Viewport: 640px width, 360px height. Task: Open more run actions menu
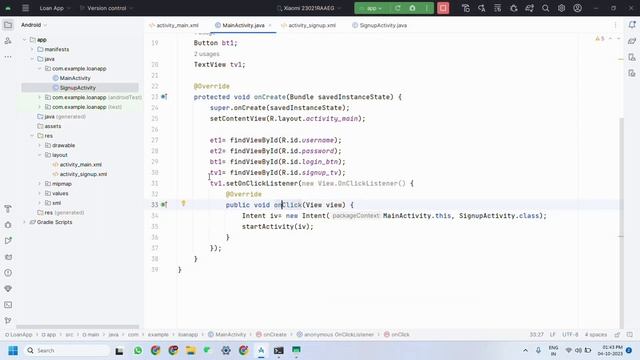click(427, 8)
